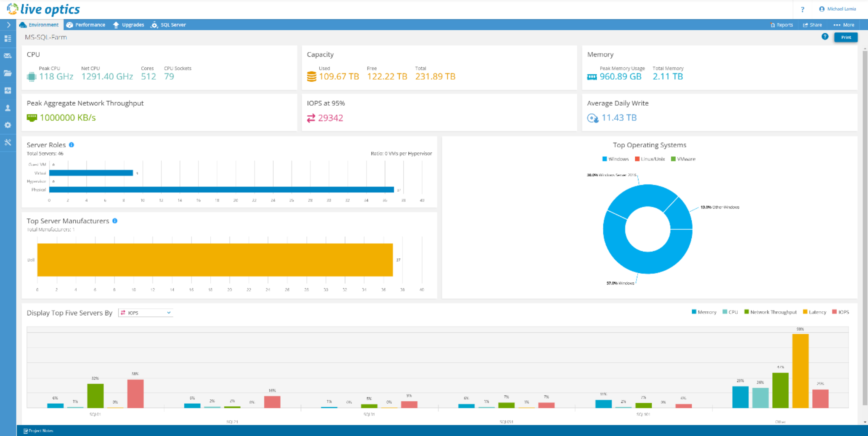Image resolution: width=868 pixels, height=436 pixels.
Task: Click the IOPS arrows icon
Action: pyautogui.click(x=311, y=118)
